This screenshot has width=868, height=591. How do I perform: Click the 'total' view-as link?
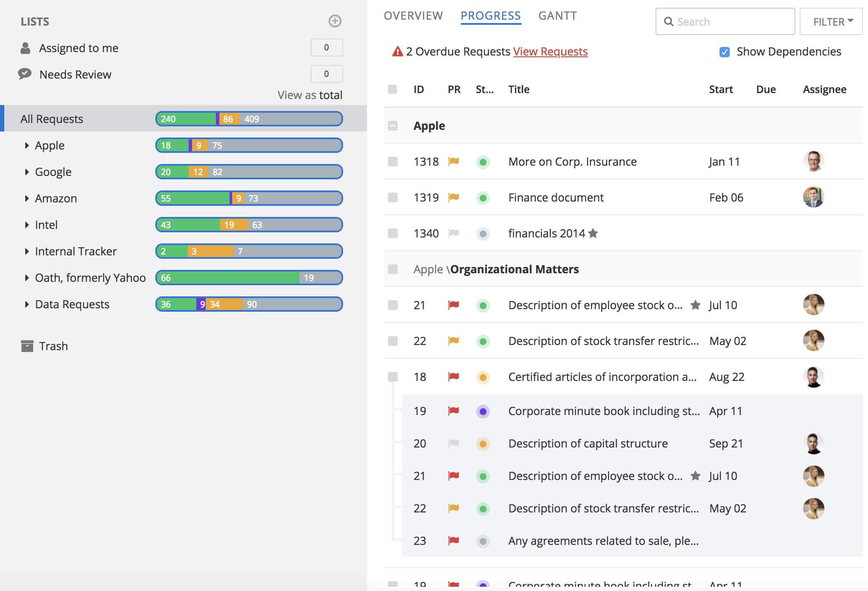click(331, 95)
